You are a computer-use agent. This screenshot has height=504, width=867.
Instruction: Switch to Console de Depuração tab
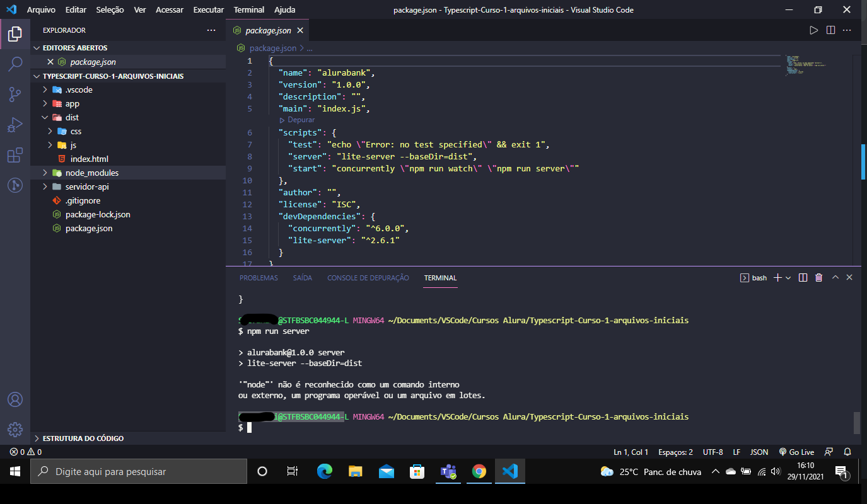pyautogui.click(x=368, y=278)
